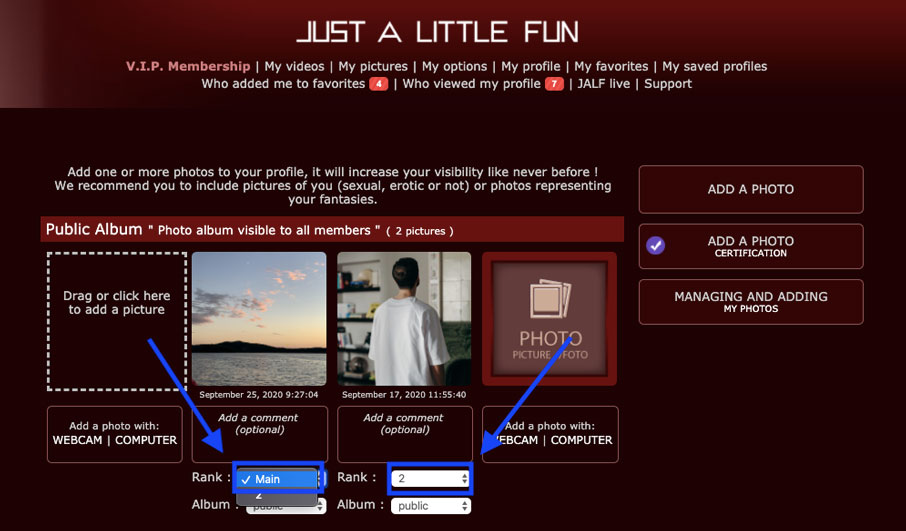Viewport: 906px width, 531px height.
Task: Open the red 7 profile views badge
Action: tap(554, 84)
